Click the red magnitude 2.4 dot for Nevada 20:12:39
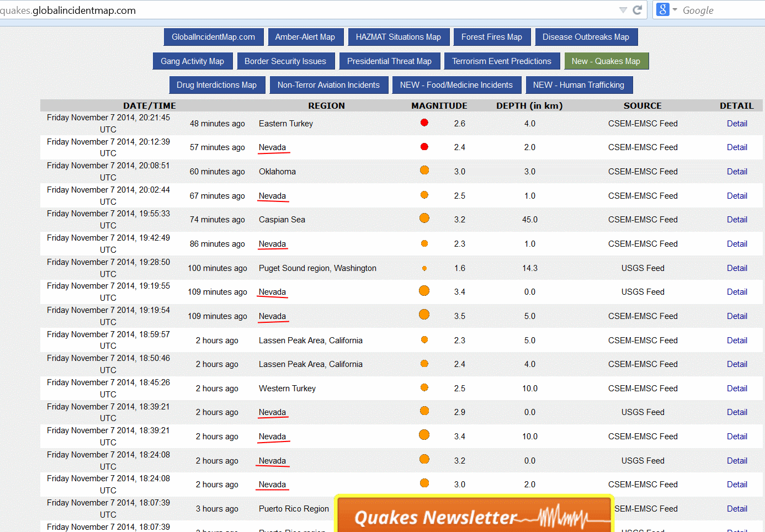The height and width of the screenshot is (532, 765). [x=424, y=147]
